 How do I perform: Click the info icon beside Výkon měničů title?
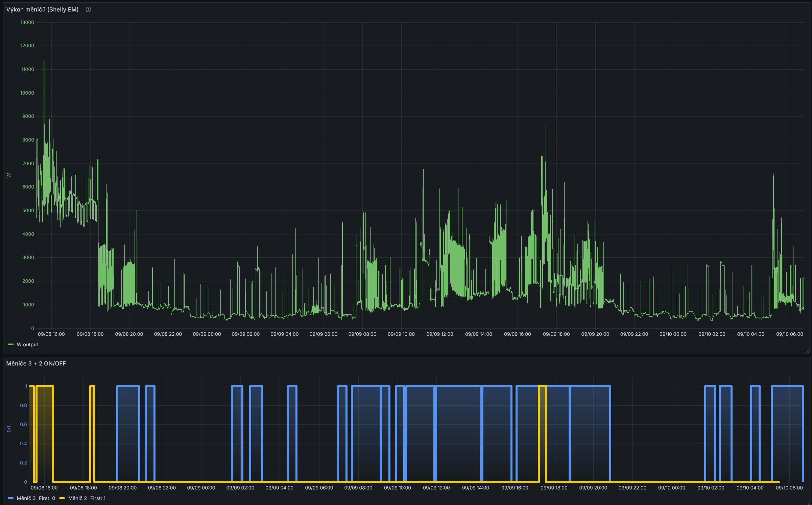click(88, 9)
